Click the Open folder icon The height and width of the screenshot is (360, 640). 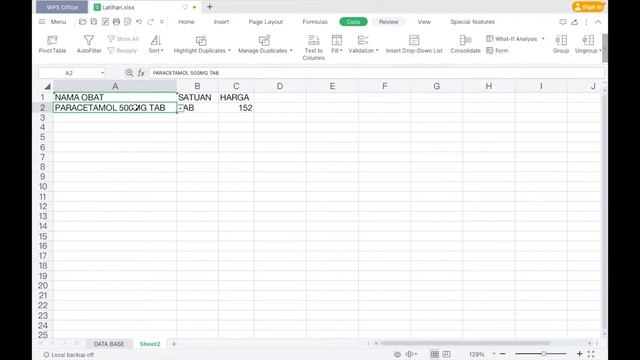82,22
